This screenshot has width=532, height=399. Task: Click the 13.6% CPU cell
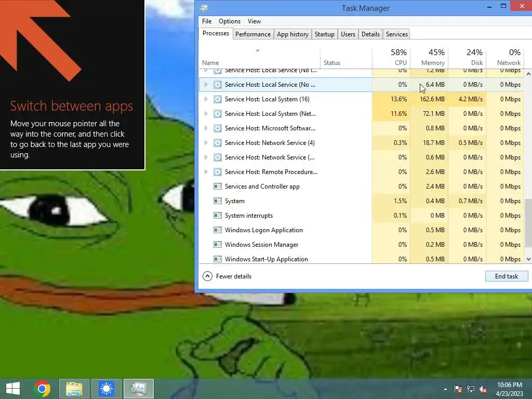click(x=391, y=99)
